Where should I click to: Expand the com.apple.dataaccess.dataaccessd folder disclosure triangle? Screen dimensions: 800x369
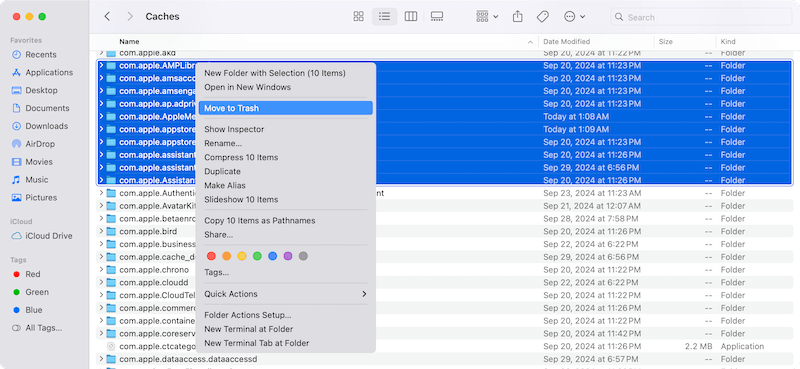(101, 359)
